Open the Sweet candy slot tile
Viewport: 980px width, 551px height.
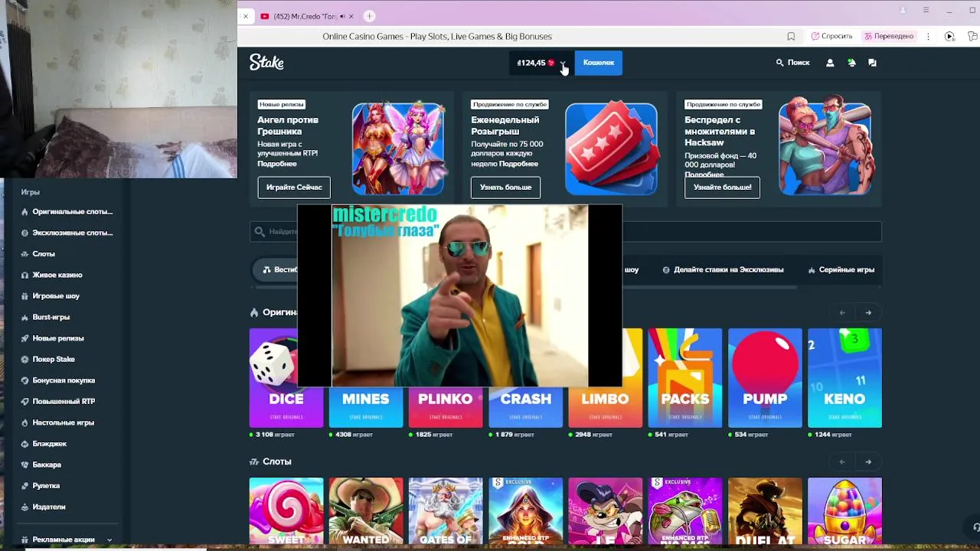coord(286,511)
